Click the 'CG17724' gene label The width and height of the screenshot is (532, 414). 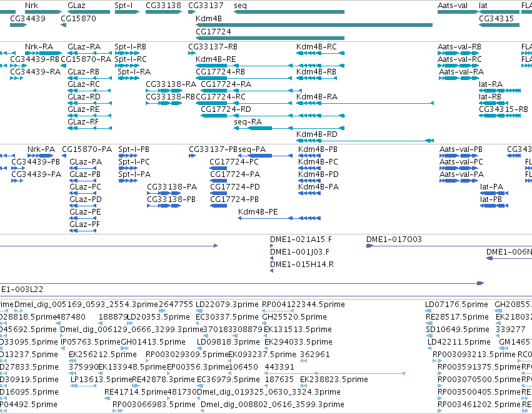click(x=213, y=31)
